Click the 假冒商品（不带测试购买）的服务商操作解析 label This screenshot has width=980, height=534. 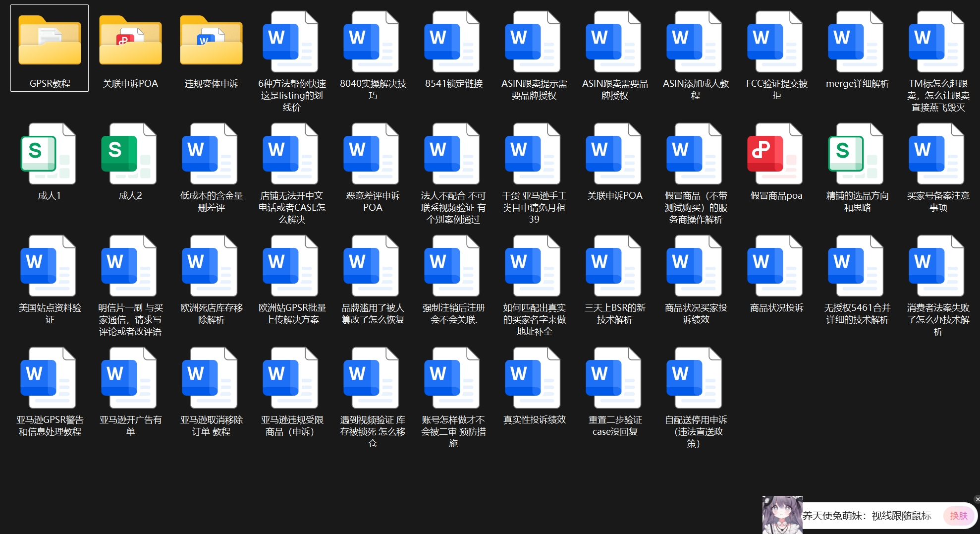tap(696, 207)
